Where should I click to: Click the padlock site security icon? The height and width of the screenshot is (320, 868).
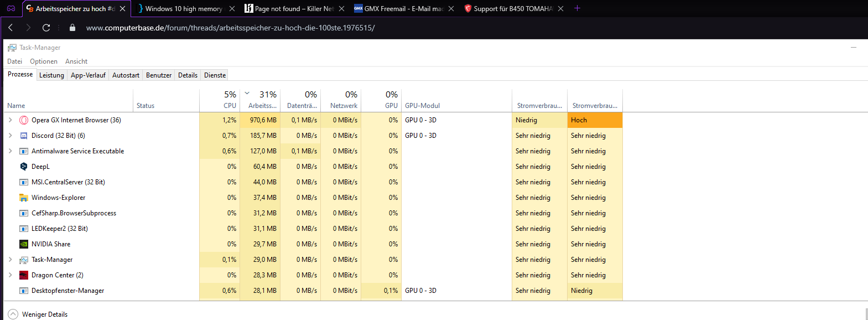click(72, 28)
